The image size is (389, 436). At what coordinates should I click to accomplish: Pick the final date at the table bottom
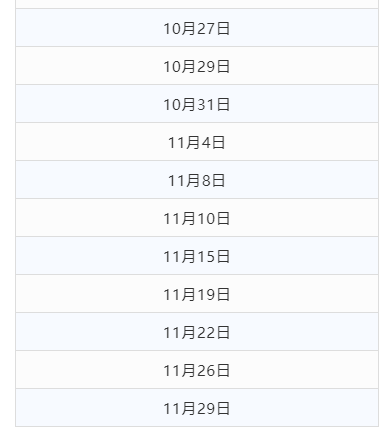point(197,408)
